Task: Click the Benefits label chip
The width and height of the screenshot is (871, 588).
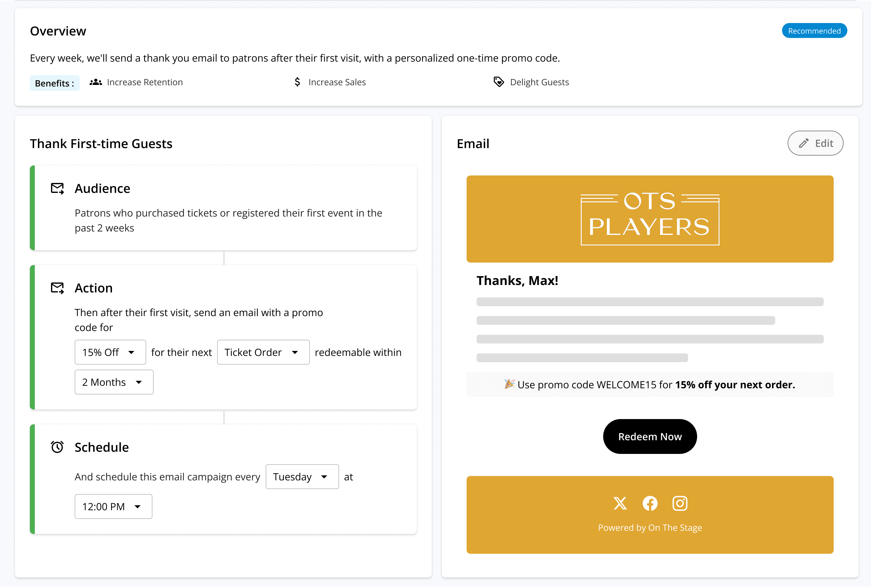Action: [55, 83]
